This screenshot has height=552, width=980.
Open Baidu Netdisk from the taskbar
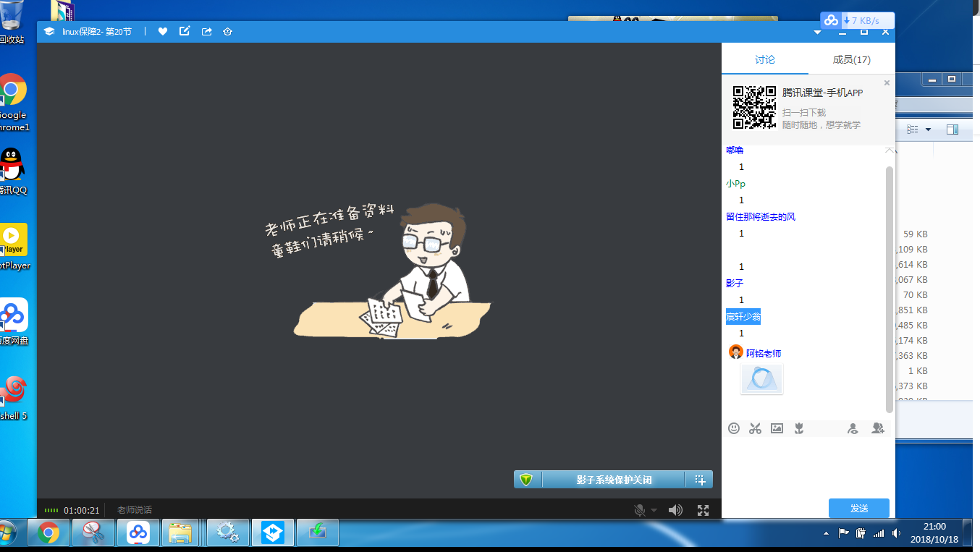coord(138,534)
